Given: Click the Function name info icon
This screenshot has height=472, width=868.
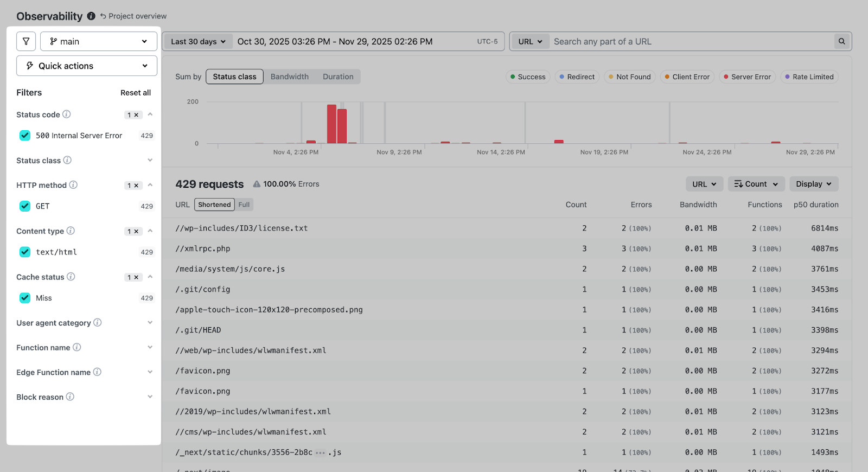Looking at the screenshot, I should tap(77, 347).
